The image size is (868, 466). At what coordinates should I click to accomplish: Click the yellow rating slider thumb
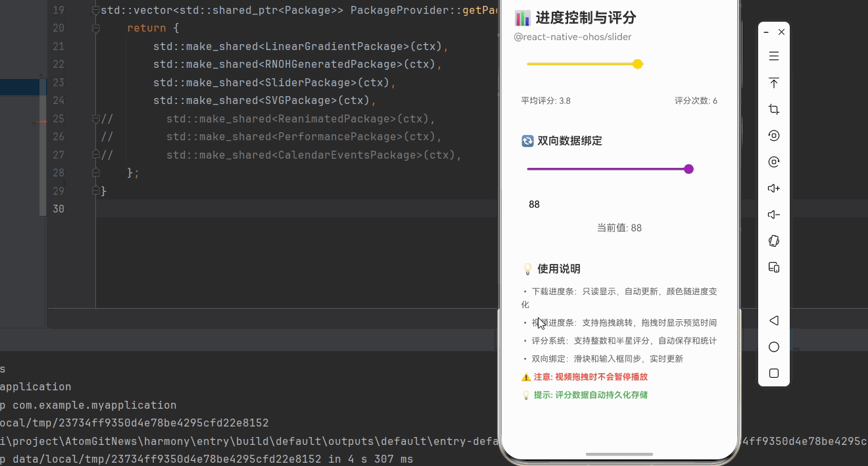(x=637, y=64)
